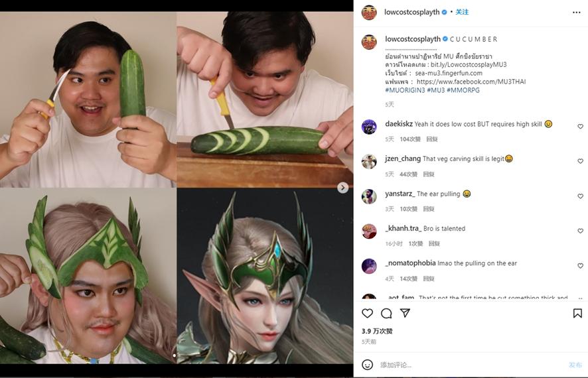This screenshot has height=378, width=588.
Task: Save the post with the bookmark icon
Action: point(577,313)
